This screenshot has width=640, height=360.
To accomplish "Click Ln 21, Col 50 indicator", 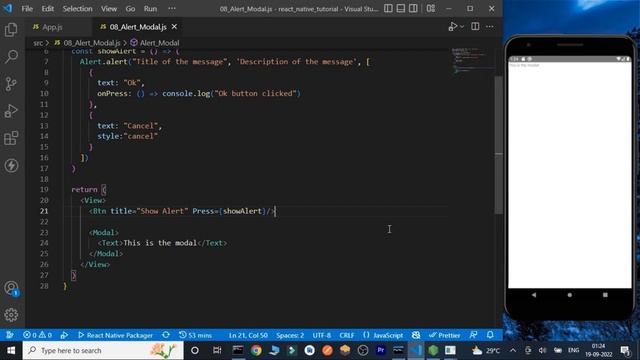I will pyautogui.click(x=248, y=335).
